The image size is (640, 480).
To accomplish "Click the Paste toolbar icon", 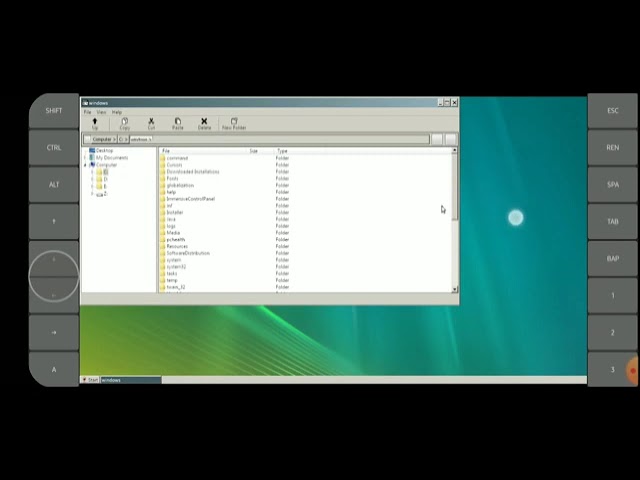I will point(178,121).
